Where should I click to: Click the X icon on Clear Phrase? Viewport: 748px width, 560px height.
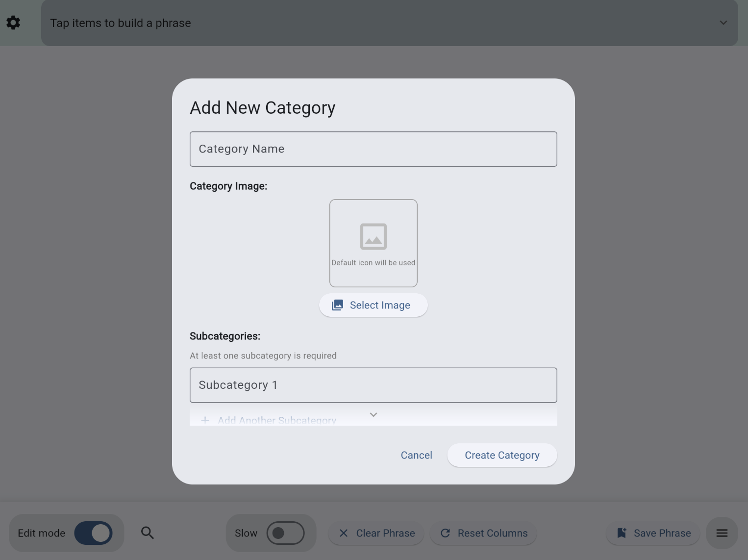coord(344,533)
